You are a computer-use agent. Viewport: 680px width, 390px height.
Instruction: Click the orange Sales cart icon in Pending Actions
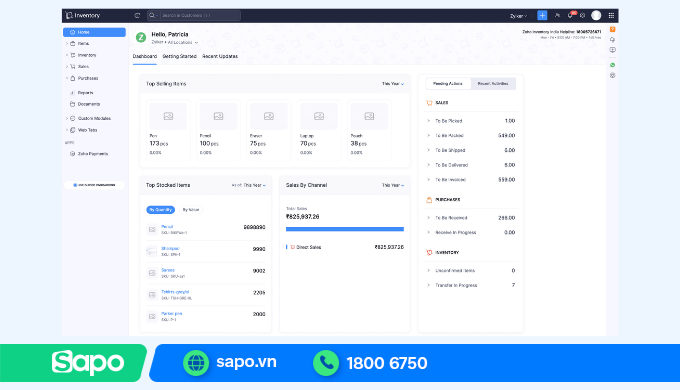pos(429,103)
